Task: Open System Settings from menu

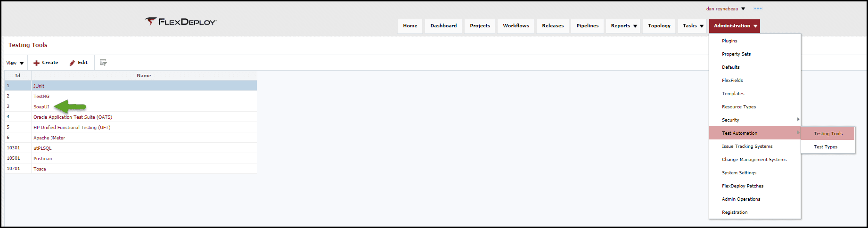Action: [x=755, y=173]
